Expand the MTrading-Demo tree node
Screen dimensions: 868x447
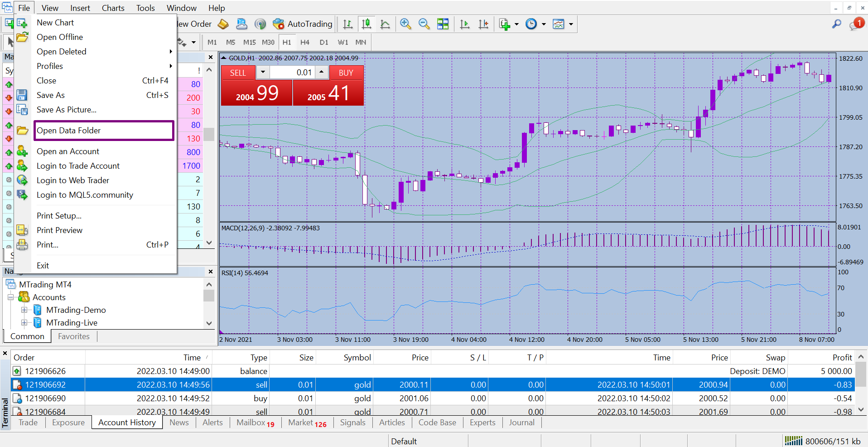[24, 310]
